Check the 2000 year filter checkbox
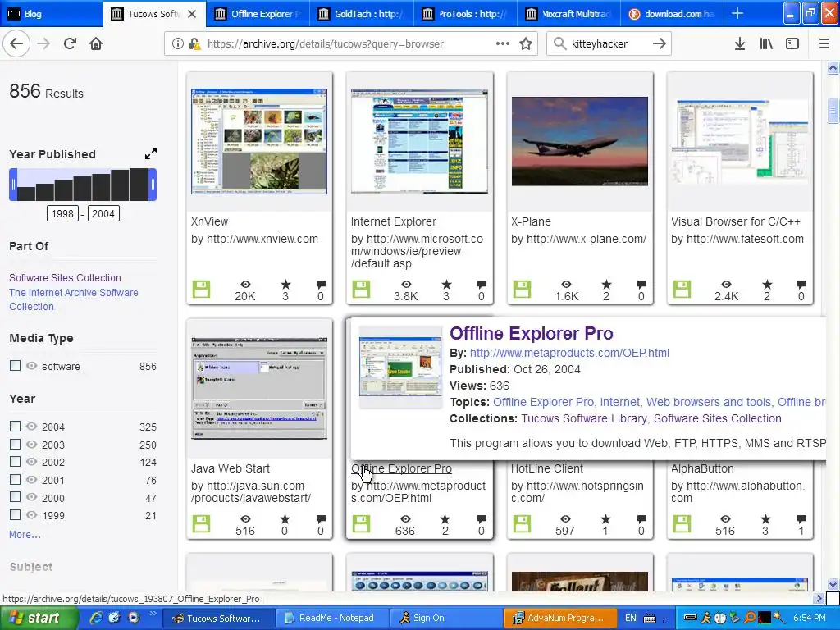 click(x=15, y=496)
